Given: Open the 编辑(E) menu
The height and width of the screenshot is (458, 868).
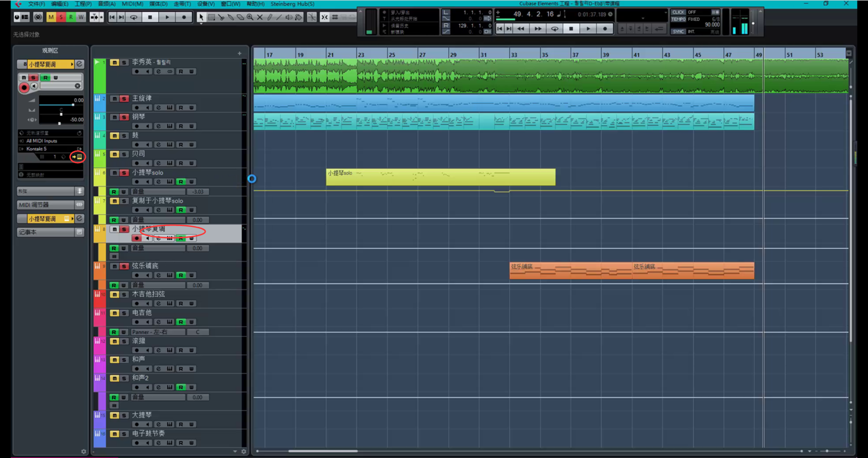Looking at the screenshot, I should tap(60, 4).
